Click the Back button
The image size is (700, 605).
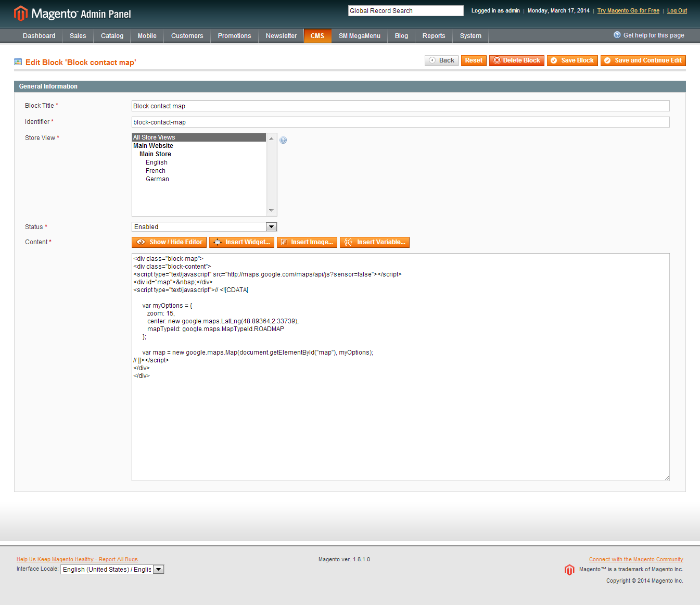(441, 60)
